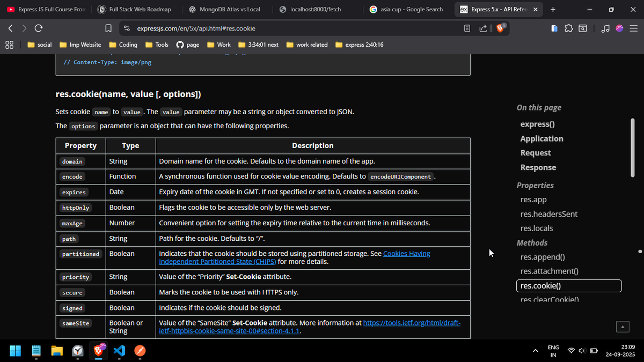Open the volume control in system tray

(583, 351)
